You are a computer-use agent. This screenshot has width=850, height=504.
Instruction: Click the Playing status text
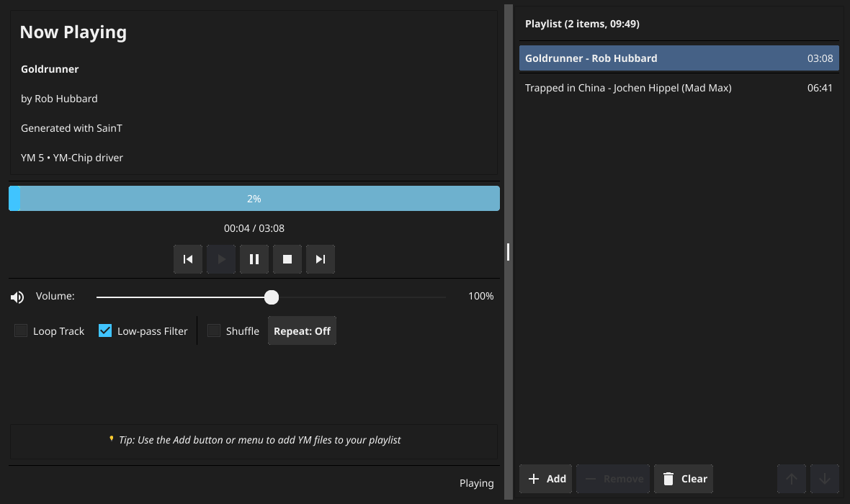476,483
